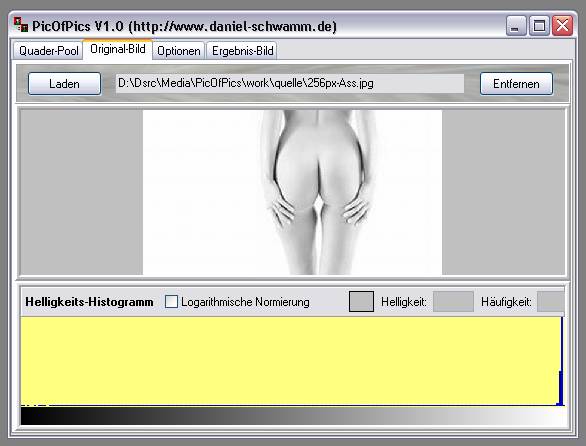Switch to the Quader-Pool tab
This screenshot has width=586, height=446.
pyautogui.click(x=48, y=50)
